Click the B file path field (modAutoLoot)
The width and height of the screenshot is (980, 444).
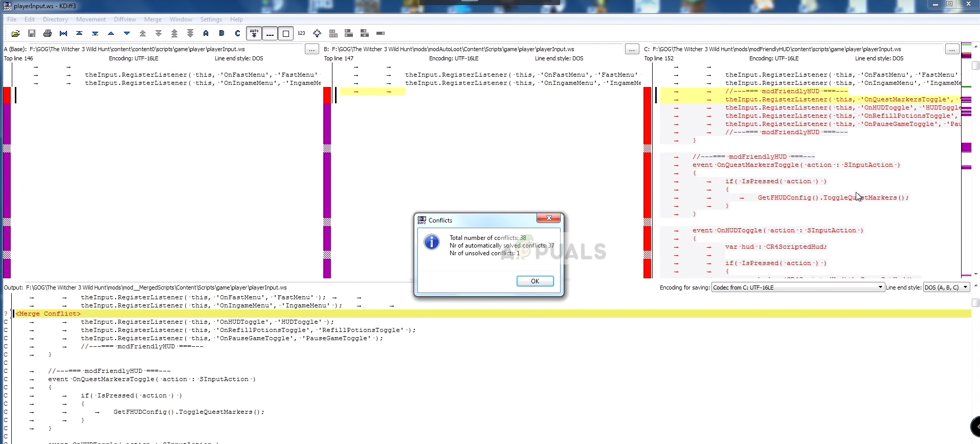477,49
